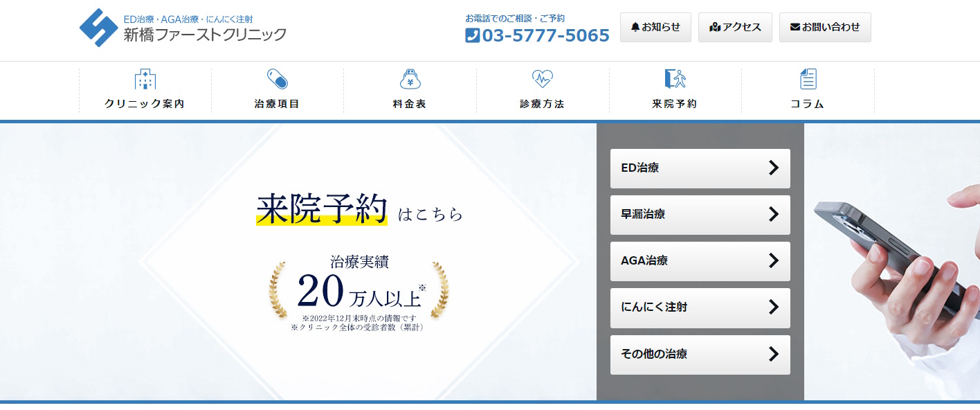Screen dimensions: 980x410
Task: Open the AGA治療 button
Action: [x=700, y=261]
